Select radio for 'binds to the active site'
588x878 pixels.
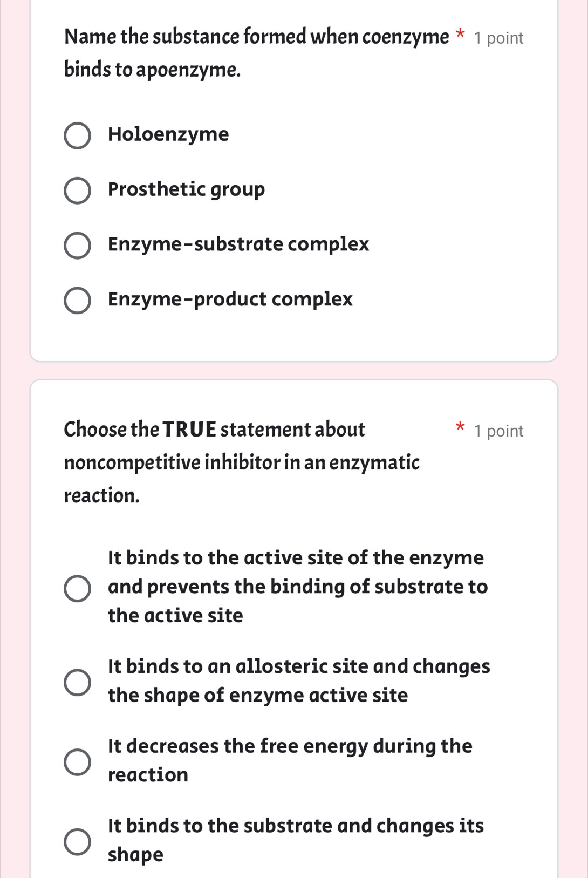tap(78, 588)
